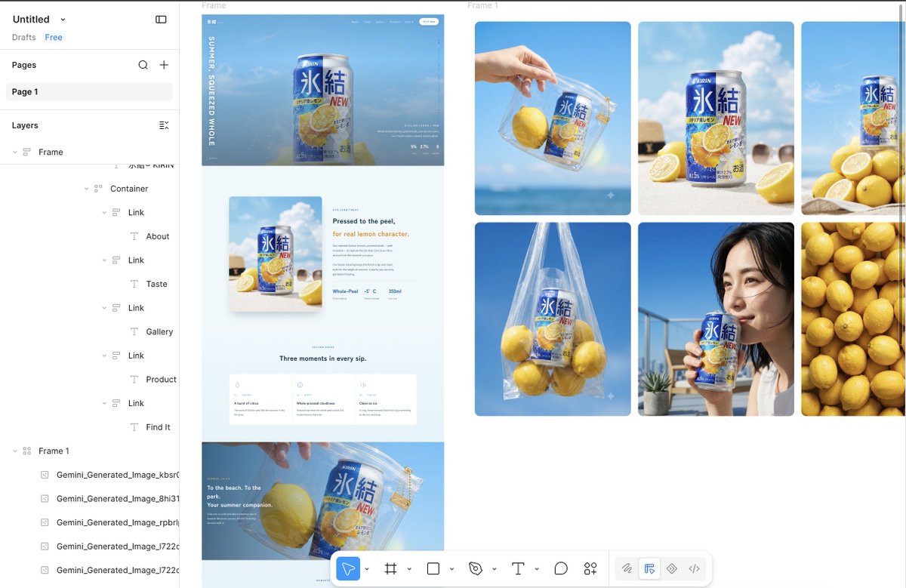This screenshot has width=906, height=588.
Task: Select image of hand holding clear pouch
Action: click(553, 119)
